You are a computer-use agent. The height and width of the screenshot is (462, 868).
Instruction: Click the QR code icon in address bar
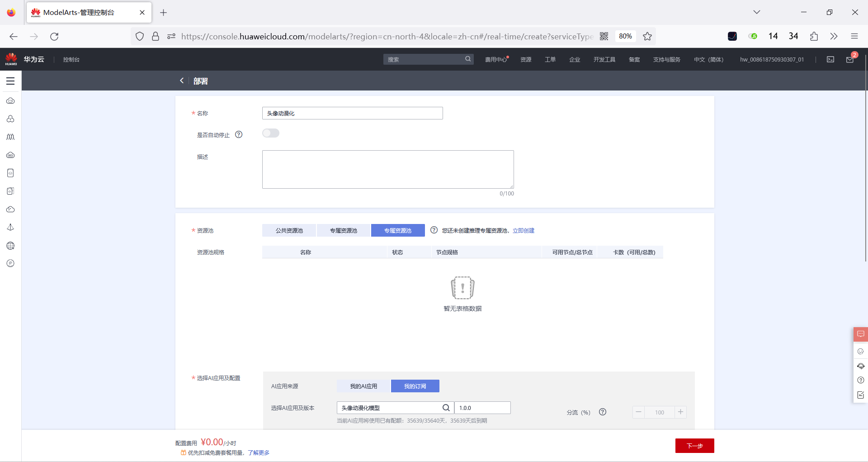point(604,36)
